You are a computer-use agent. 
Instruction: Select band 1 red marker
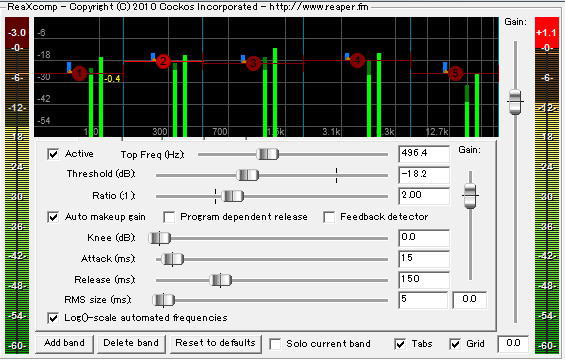[79, 73]
